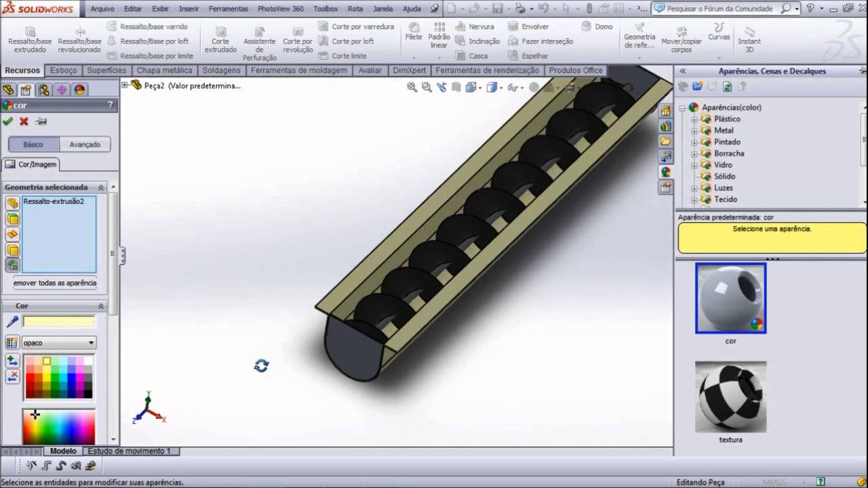This screenshot has width=868, height=488.
Task: Expand the Pintado appearances folder
Action: coord(694,142)
